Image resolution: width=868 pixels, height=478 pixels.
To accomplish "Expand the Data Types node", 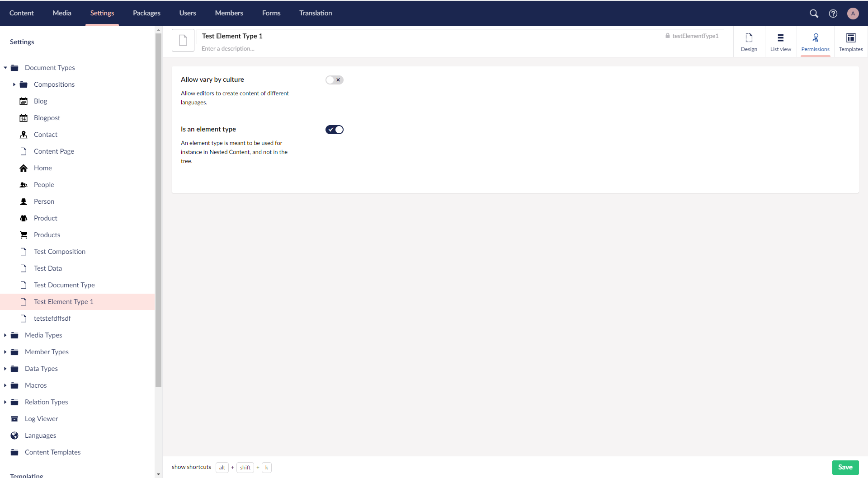I will pos(5,369).
